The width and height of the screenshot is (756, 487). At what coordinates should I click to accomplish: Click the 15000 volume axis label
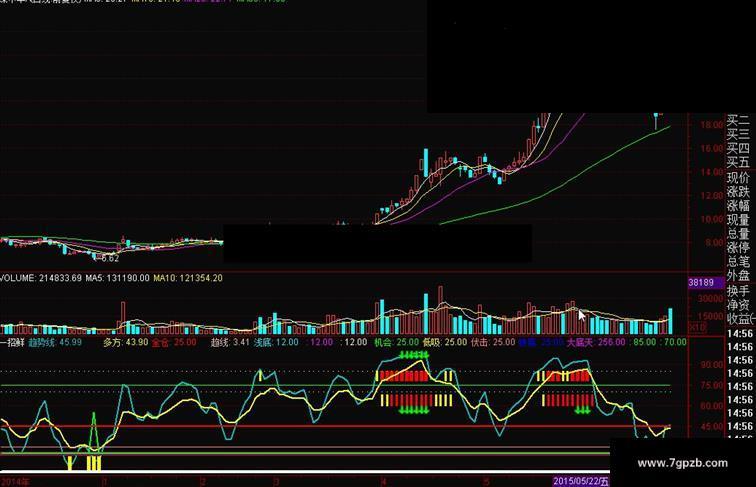711,317
